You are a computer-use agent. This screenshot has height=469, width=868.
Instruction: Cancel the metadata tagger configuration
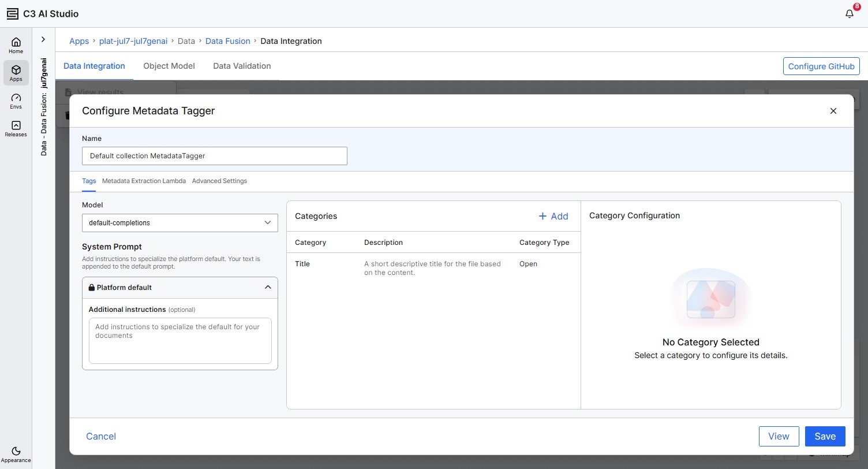tap(101, 436)
